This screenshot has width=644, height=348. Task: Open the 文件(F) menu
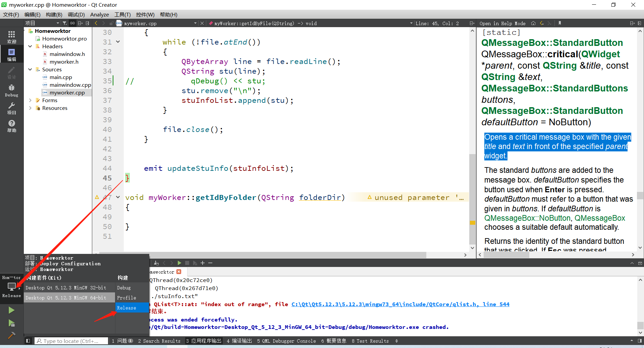click(11, 14)
